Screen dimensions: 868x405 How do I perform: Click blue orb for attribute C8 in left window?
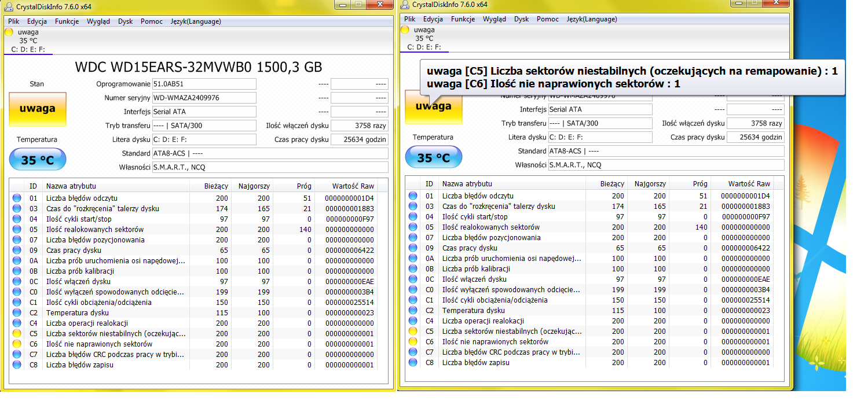click(x=17, y=365)
